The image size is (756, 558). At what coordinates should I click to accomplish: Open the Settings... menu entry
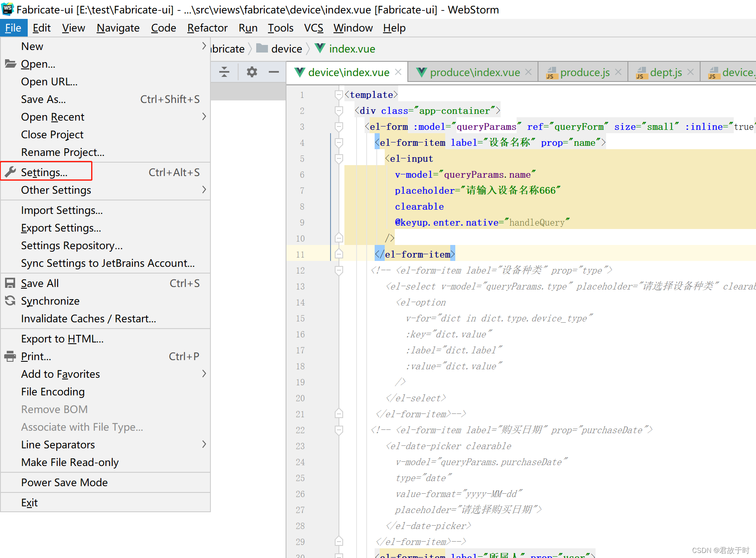point(105,172)
